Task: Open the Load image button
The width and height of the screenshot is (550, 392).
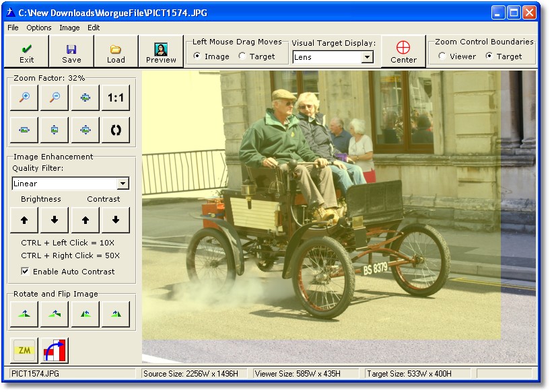Action: pos(116,52)
